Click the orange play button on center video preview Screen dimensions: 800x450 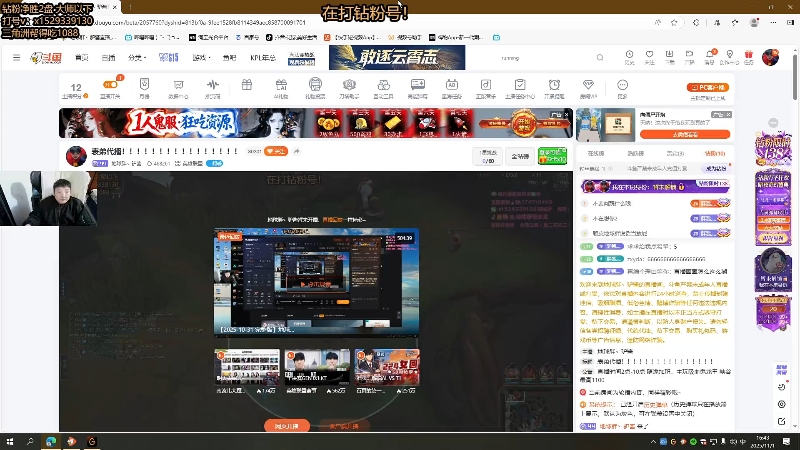click(x=315, y=284)
